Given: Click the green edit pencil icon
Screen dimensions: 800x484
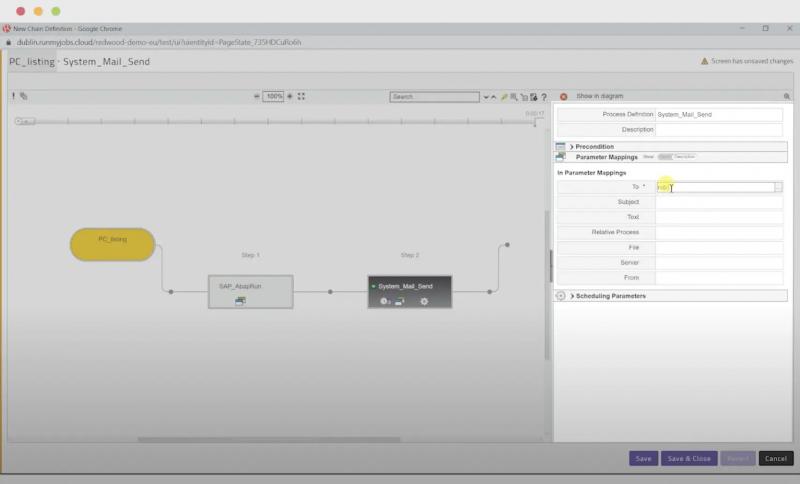Looking at the screenshot, I should (504, 97).
